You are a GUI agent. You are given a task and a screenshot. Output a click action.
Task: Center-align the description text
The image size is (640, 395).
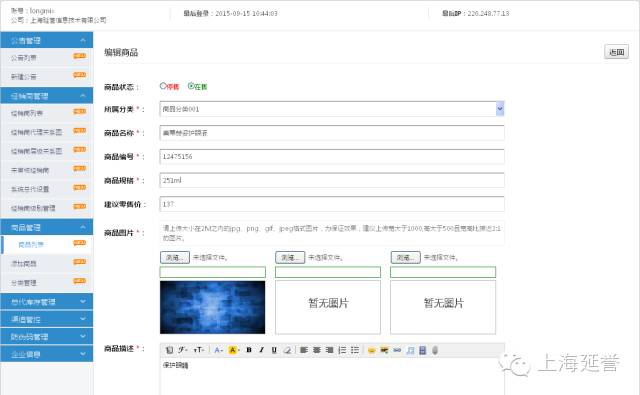pyautogui.click(x=317, y=350)
